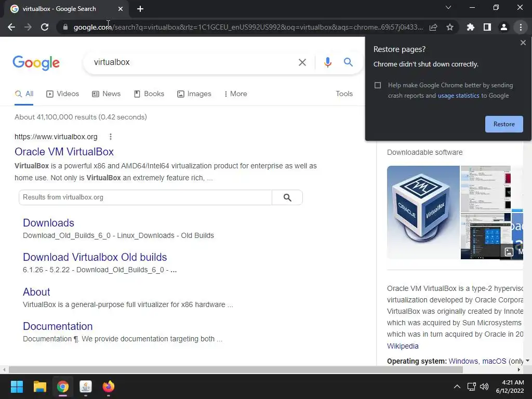Search within virtualbox.org using the sitelinks magnifier
532x399 pixels.
287,197
